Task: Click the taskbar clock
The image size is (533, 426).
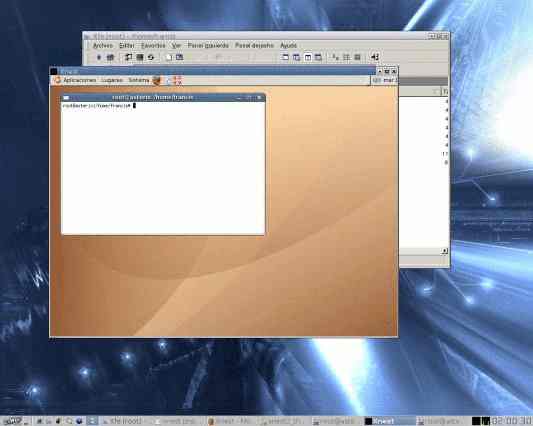Action: (x=512, y=421)
